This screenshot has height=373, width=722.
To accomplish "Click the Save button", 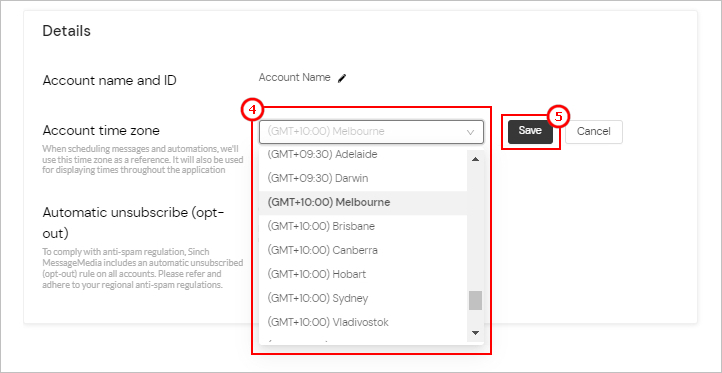I will pyautogui.click(x=530, y=132).
